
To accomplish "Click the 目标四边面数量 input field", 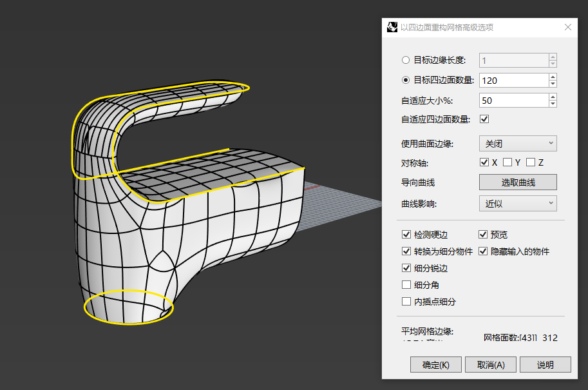I will (513, 81).
